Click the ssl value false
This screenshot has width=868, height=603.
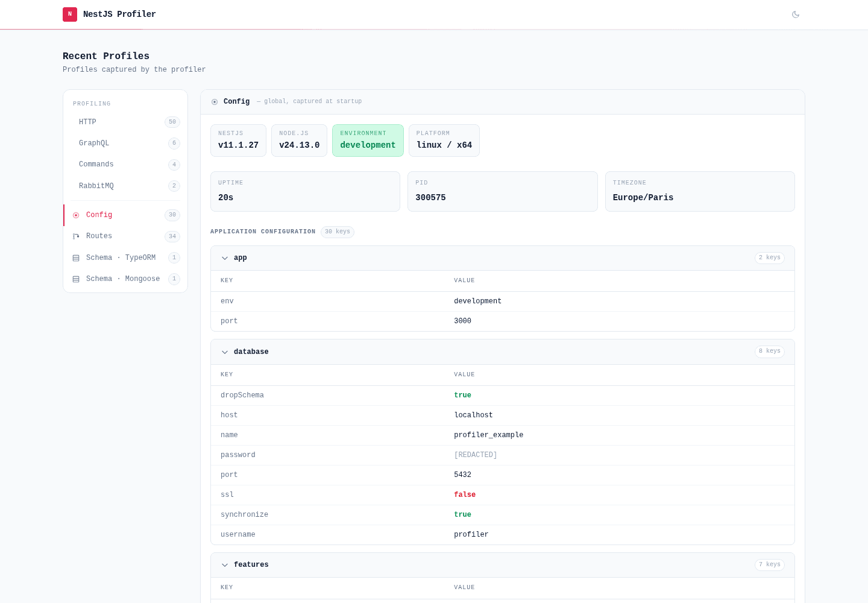click(x=465, y=495)
